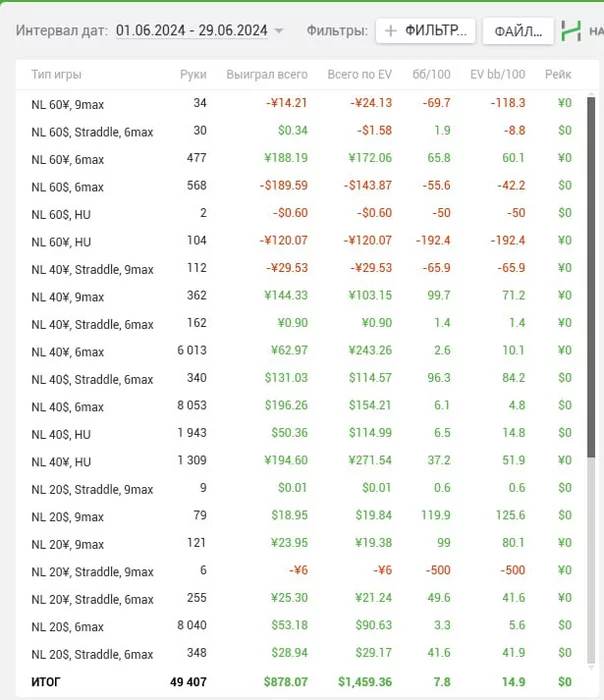Click the table vertical scrollbar thumb
This screenshot has width=604, height=700.
click(591, 277)
